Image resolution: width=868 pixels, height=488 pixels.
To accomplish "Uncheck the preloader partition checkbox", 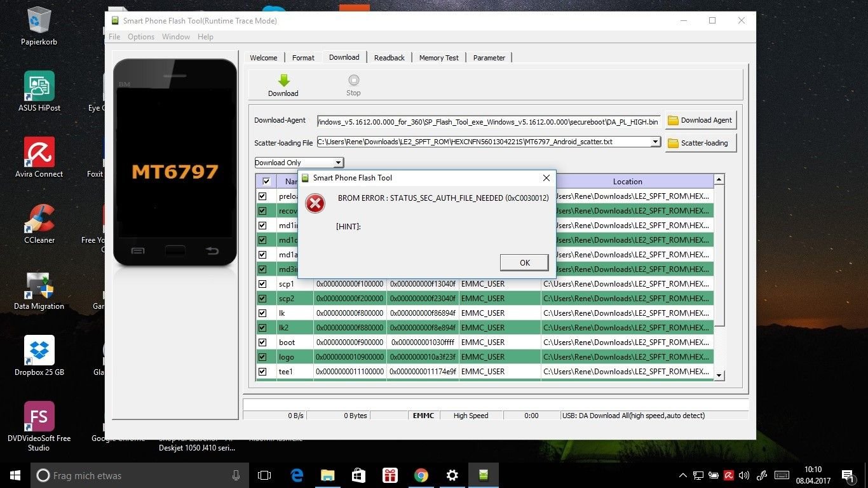I will click(x=262, y=196).
